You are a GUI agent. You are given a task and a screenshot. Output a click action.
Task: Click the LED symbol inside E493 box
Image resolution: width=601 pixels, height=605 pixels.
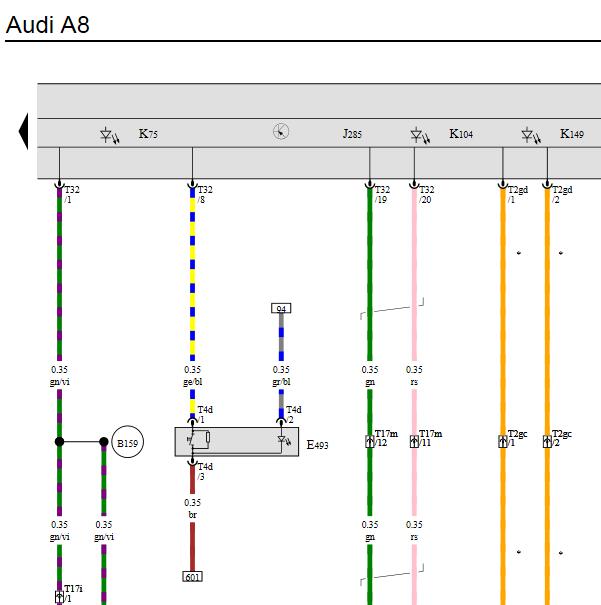(x=284, y=440)
